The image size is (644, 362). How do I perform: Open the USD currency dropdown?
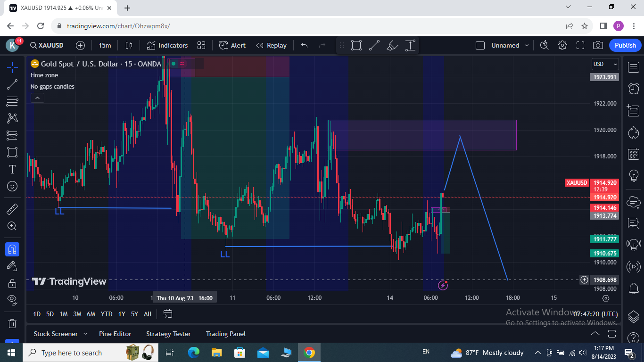[x=605, y=64]
